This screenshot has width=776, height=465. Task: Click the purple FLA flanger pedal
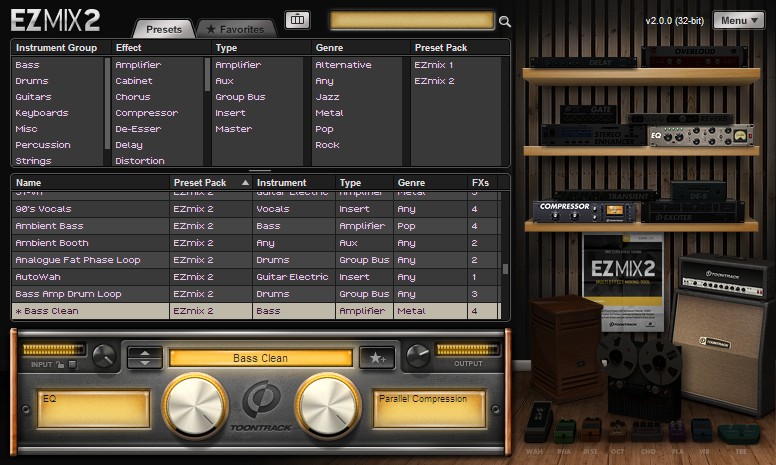676,431
